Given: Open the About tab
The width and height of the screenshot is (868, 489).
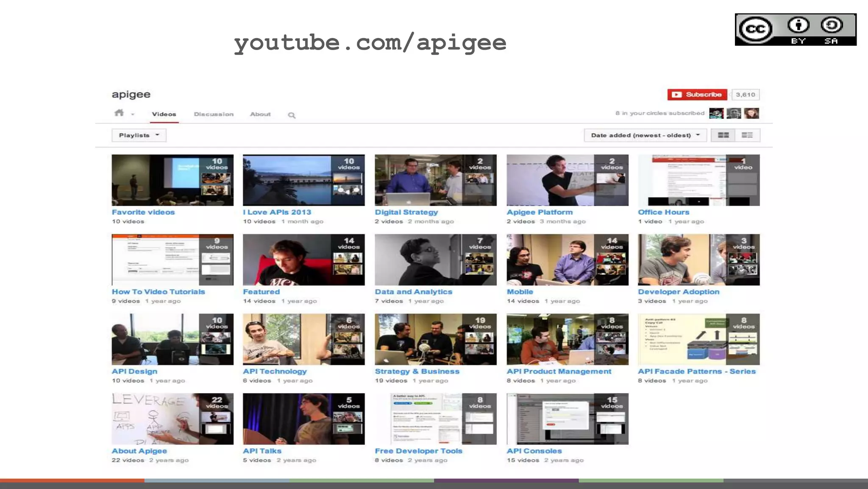Looking at the screenshot, I should click(260, 115).
